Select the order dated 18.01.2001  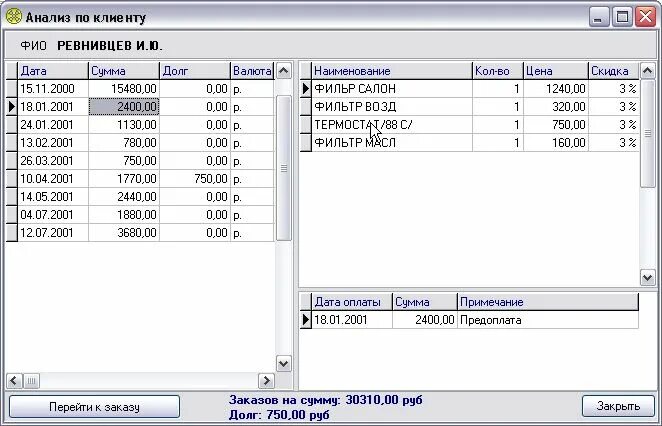(140, 107)
